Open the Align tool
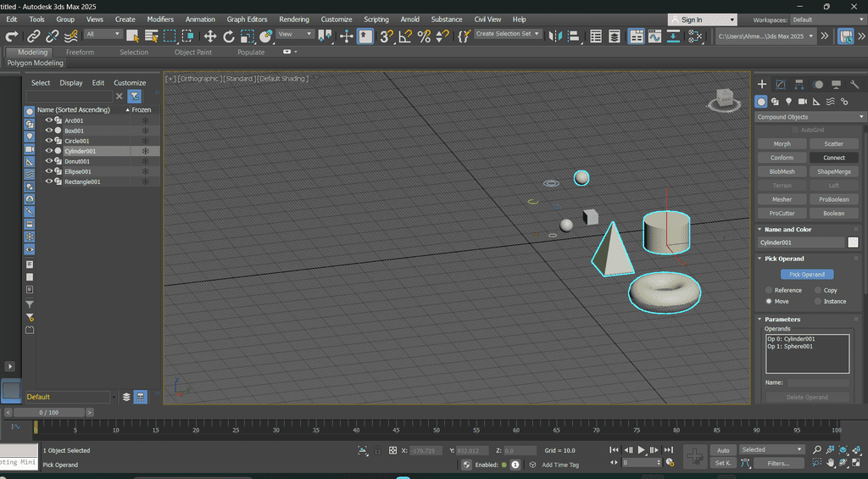868x479 pixels. (574, 36)
